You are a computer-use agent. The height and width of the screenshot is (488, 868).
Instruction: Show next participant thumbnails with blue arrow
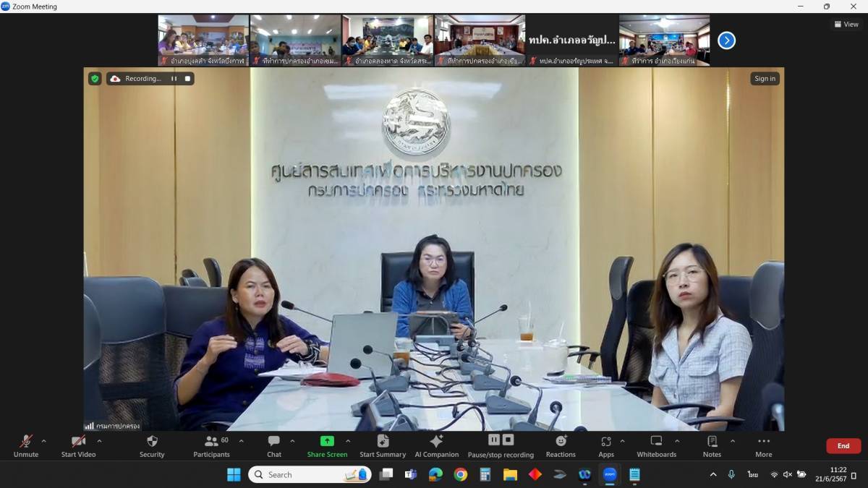[726, 40]
